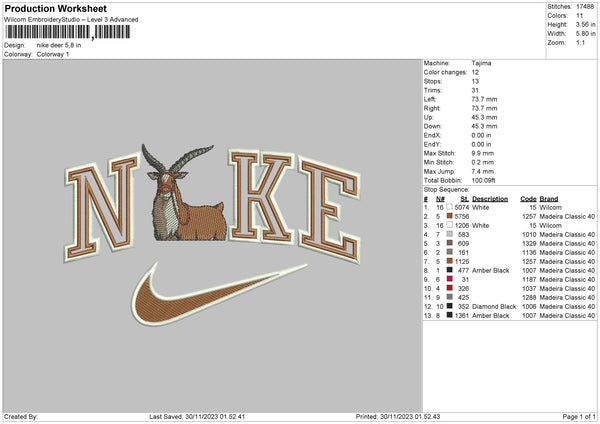
Task: Click the 'Created By:' footer label
Action: coord(21,416)
